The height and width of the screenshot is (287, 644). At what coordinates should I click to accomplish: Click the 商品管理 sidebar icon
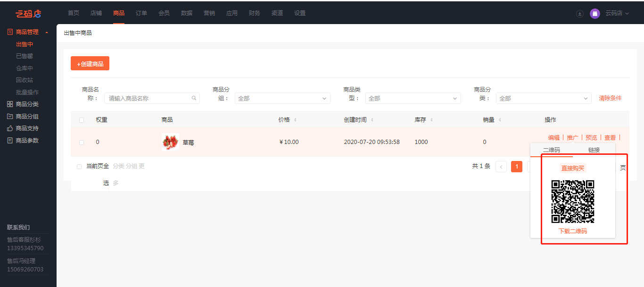pos(10,32)
